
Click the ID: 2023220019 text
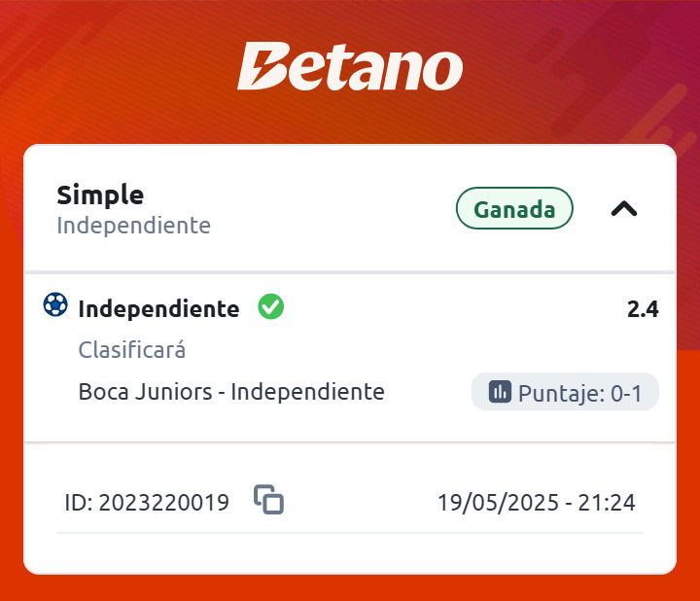[x=147, y=503]
